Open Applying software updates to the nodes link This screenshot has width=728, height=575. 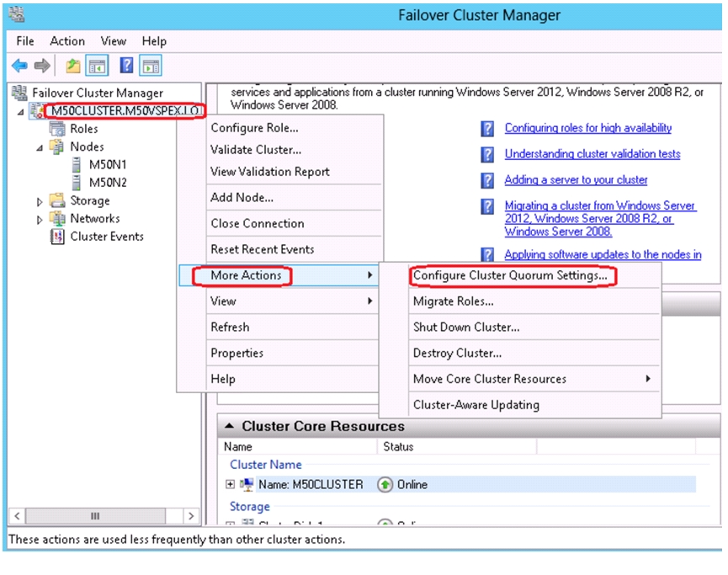603,254
